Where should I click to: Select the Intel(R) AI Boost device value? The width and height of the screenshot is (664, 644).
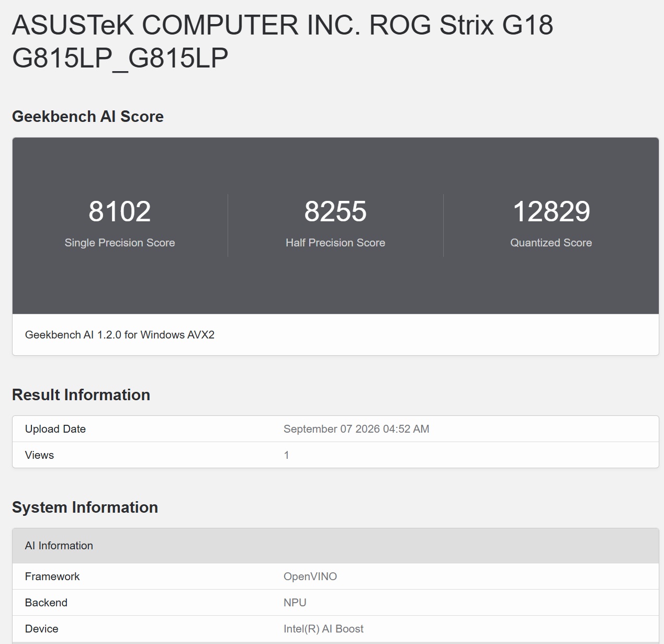(323, 629)
